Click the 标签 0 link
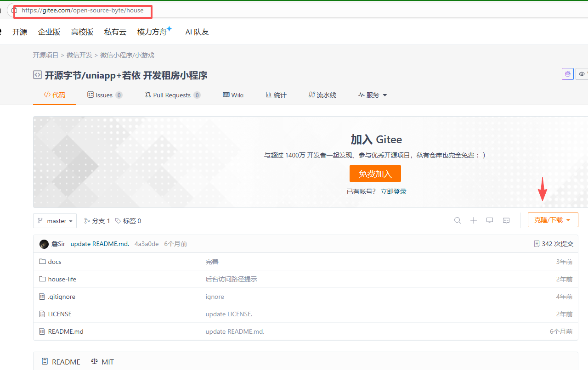The height and width of the screenshot is (370, 588). pyautogui.click(x=128, y=221)
